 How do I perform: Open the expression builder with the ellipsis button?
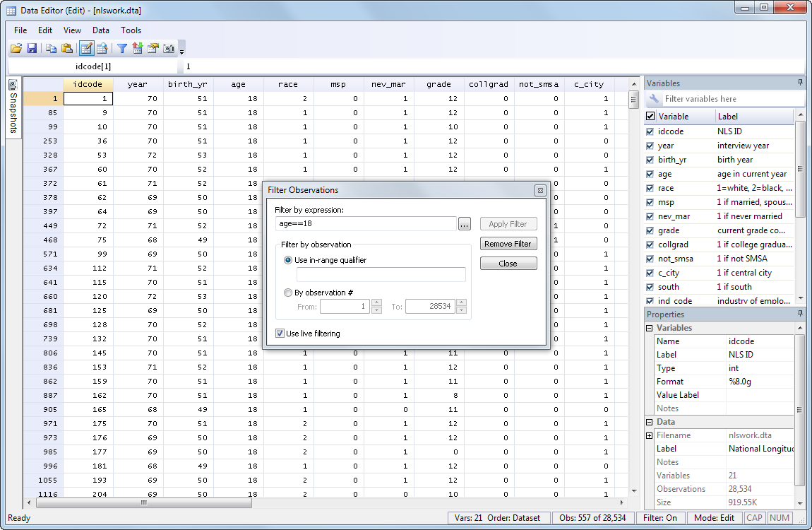465,223
